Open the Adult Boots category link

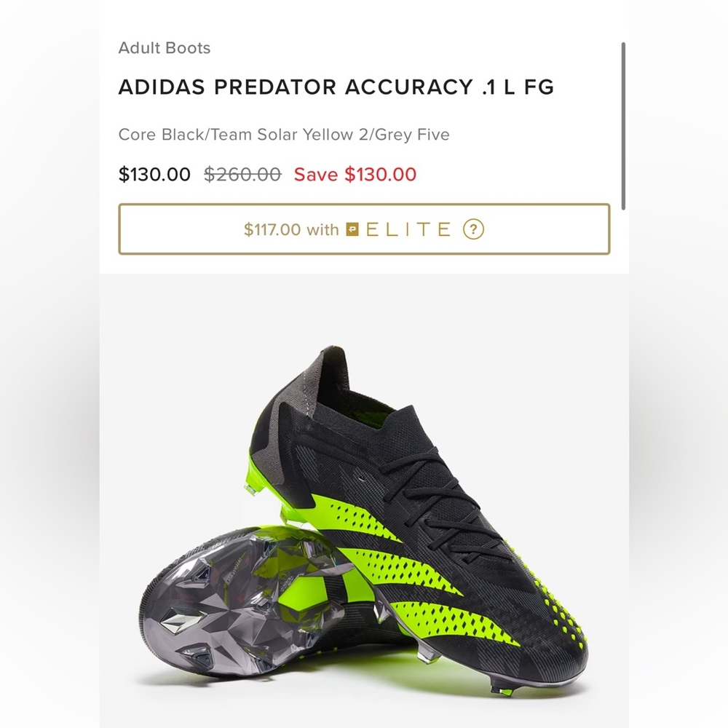(x=164, y=48)
